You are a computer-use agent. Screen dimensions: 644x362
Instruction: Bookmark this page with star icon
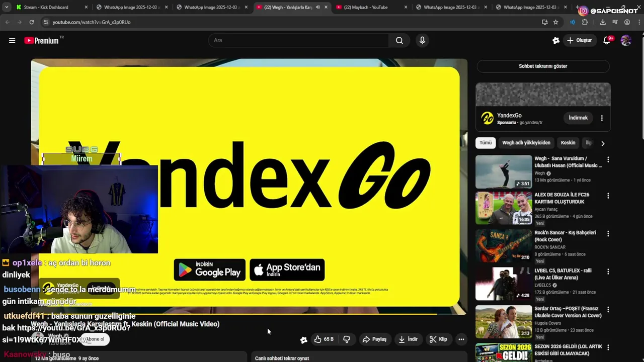[x=555, y=22]
